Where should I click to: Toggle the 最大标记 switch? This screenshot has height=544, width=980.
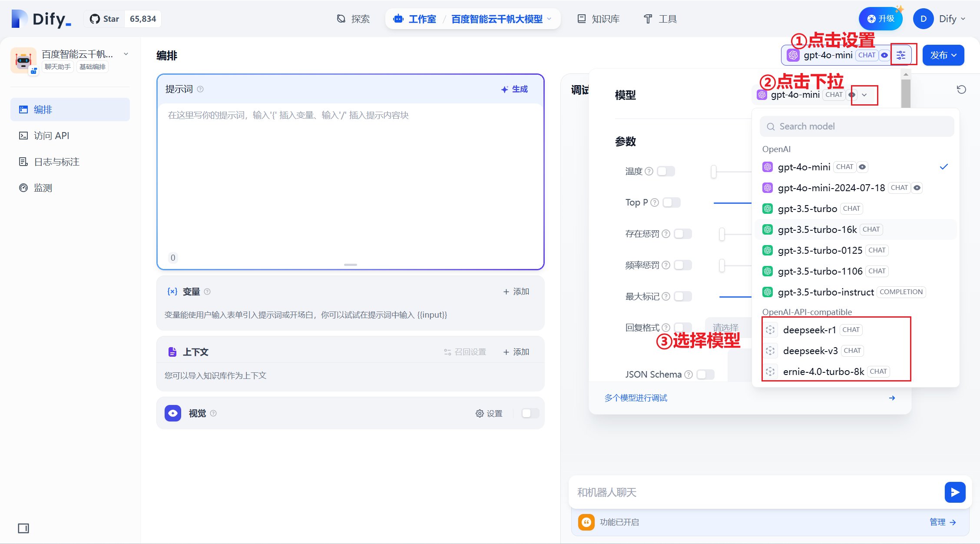point(683,296)
